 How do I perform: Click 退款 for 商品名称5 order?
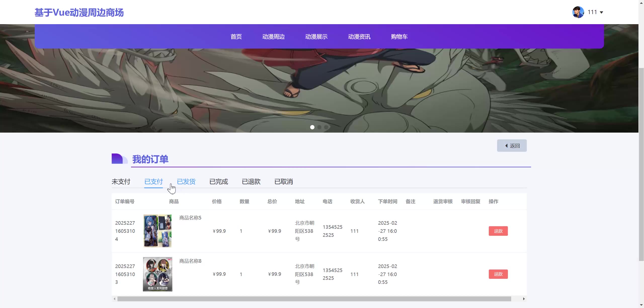[x=498, y=231]
